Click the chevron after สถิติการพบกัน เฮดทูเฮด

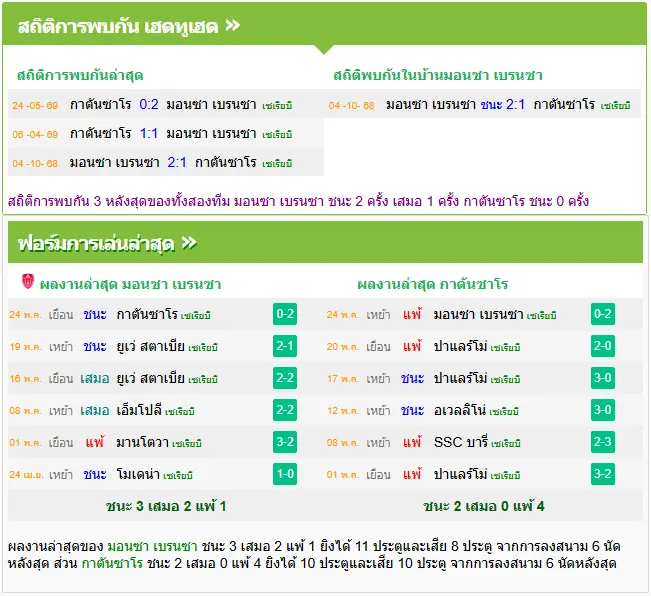(232, 26)
